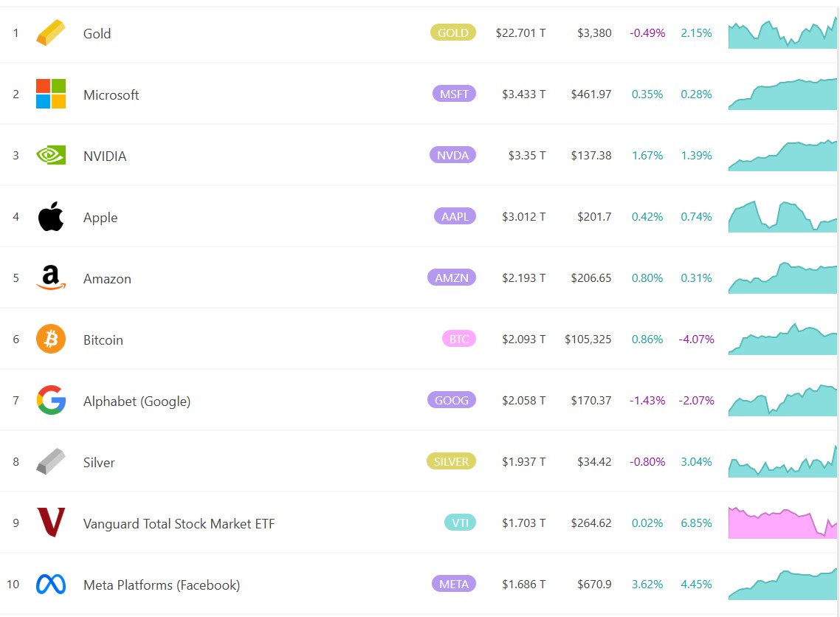Click the pink VTI price chart thumbnail
This screenshot has height=617, width=840.
(x=782, y=523)
